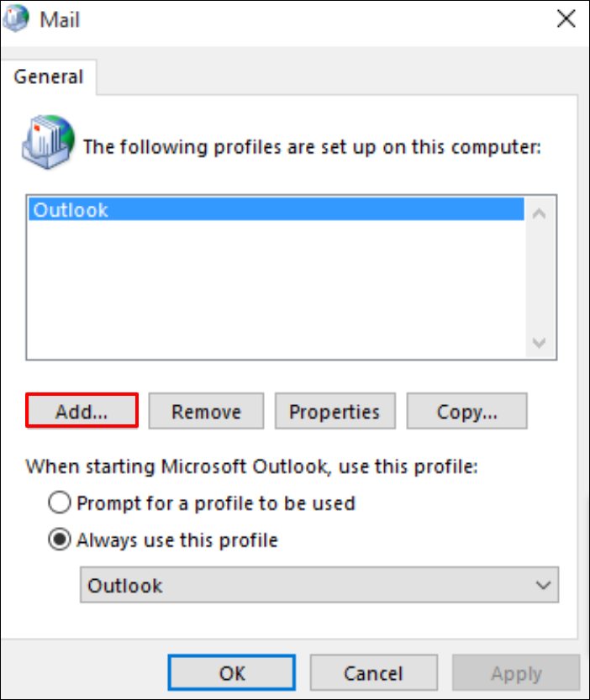
Task: Select the Outlook profile in list
Action: 71,210
